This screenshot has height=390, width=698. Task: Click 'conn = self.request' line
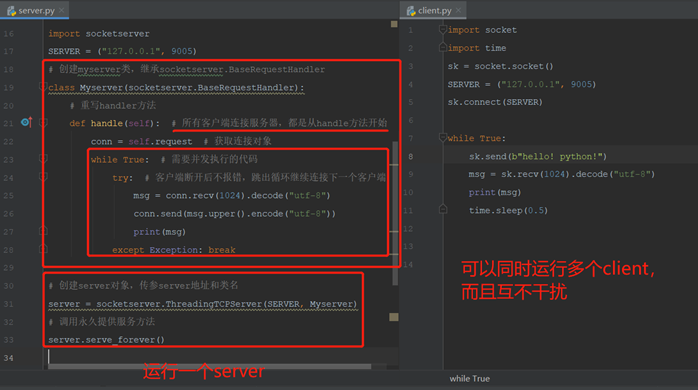(142, 142)
